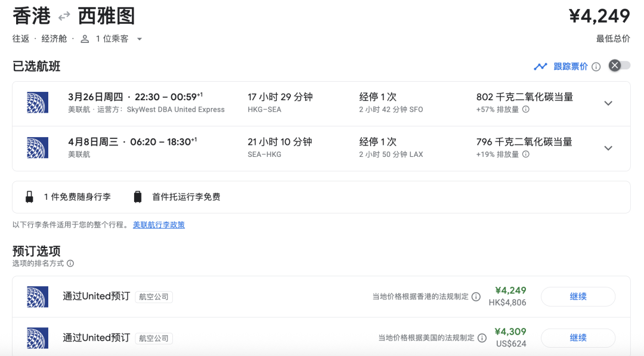The width and height of the screenshot is (644, 356).
Task: Enable the 跟踪票价 price tracking toggle
Action: point(619,66)
